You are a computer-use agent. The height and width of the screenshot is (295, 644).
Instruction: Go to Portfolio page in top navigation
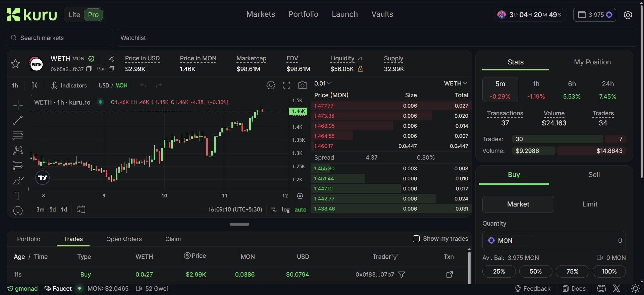point(303,14)
